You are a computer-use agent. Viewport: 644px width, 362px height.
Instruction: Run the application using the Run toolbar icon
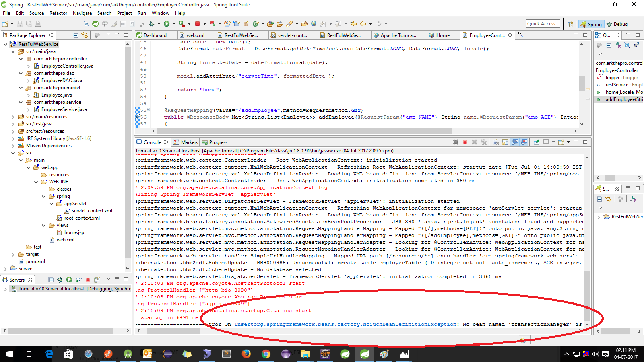[167, 24]
